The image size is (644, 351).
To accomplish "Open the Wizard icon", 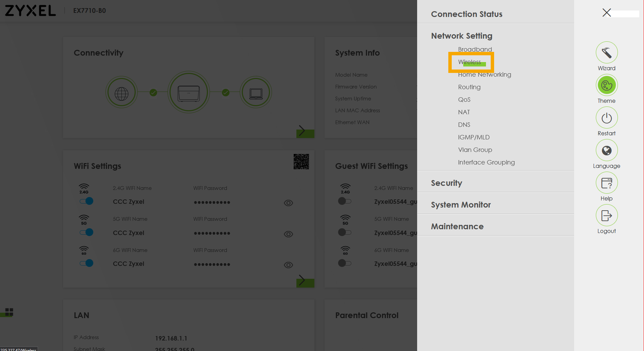I will tap(606, 53).
